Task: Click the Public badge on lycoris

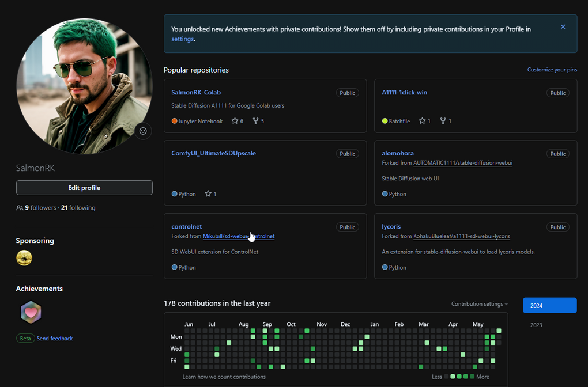Action: coord(557,227)
